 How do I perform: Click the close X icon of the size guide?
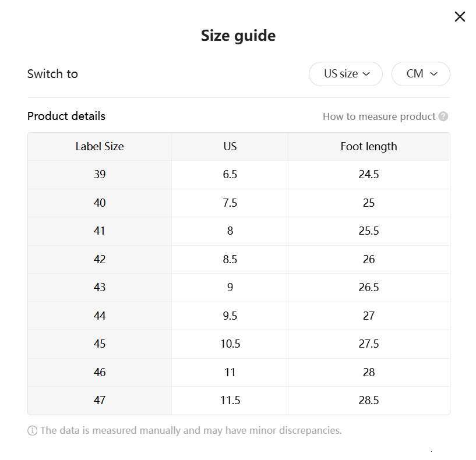460,16
